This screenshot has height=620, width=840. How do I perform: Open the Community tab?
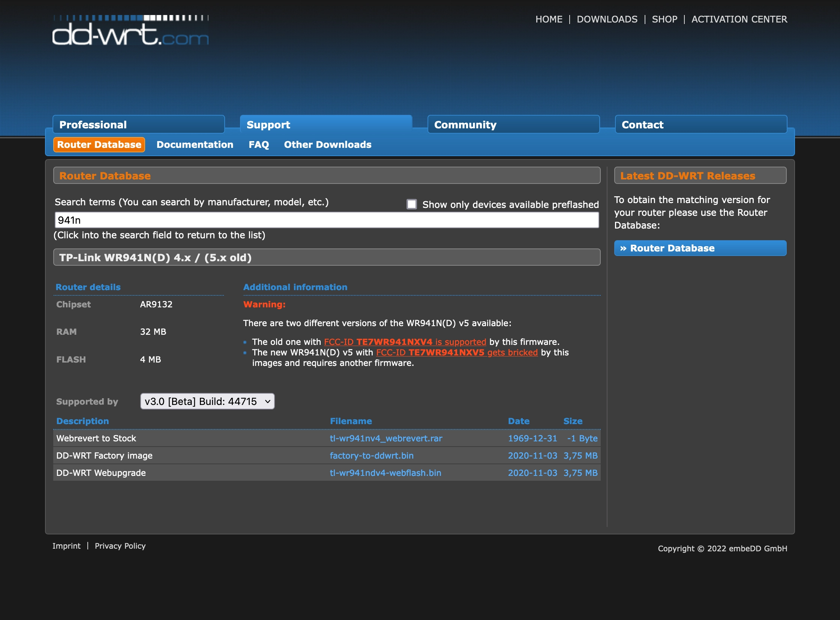point(513,125)
